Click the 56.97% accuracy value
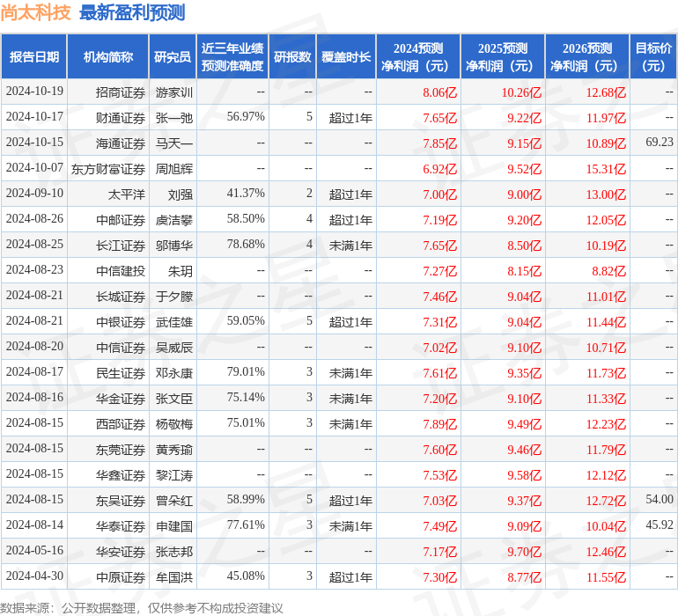This screenshot has width=678, height=616. tap(246, 117)
